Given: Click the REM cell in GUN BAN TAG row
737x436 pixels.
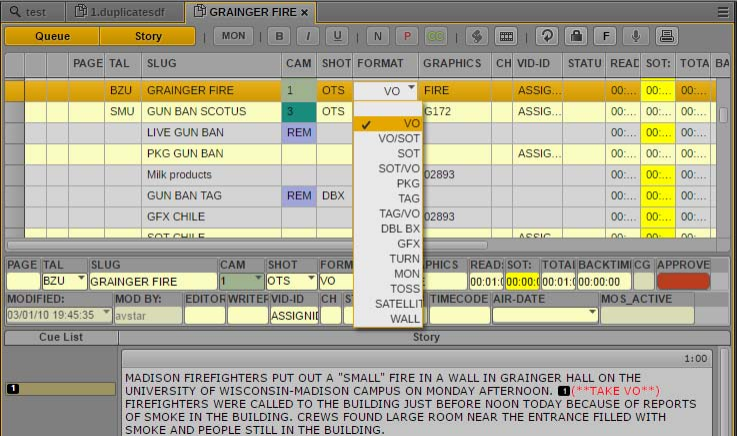Looking at the screenshot, I should pos(299,195).
